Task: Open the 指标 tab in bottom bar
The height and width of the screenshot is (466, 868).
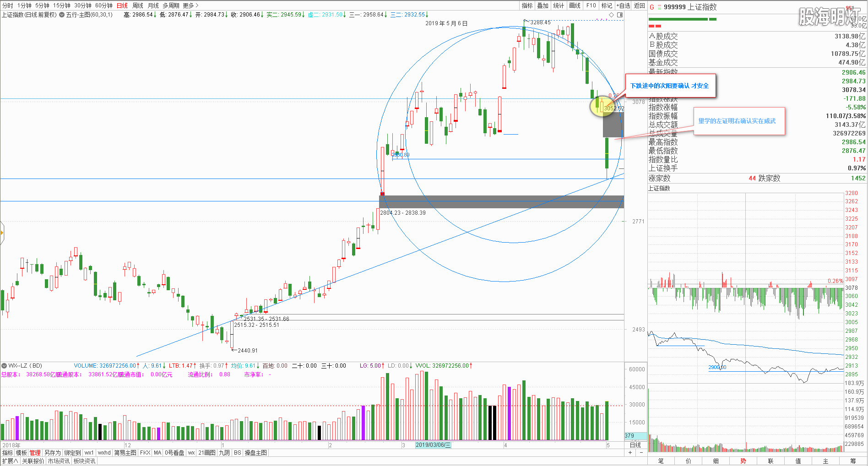Action: click(x=8, y=453)
